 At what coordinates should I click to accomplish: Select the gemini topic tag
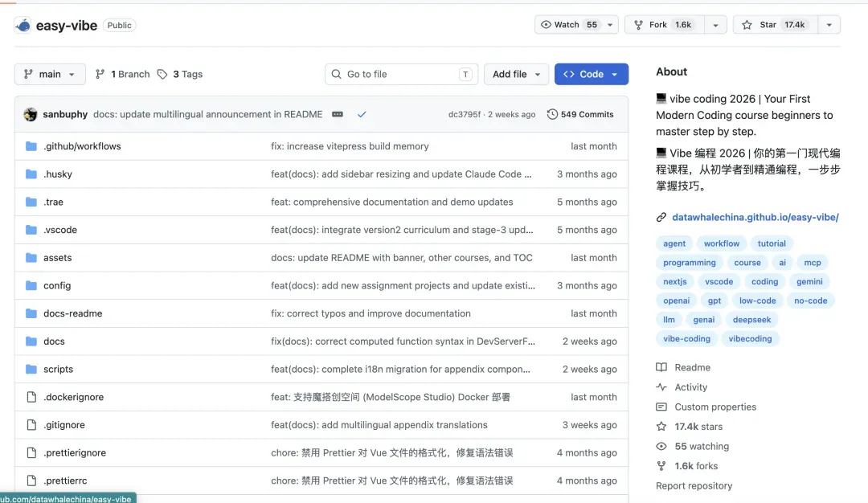click(x=809, y=282)
